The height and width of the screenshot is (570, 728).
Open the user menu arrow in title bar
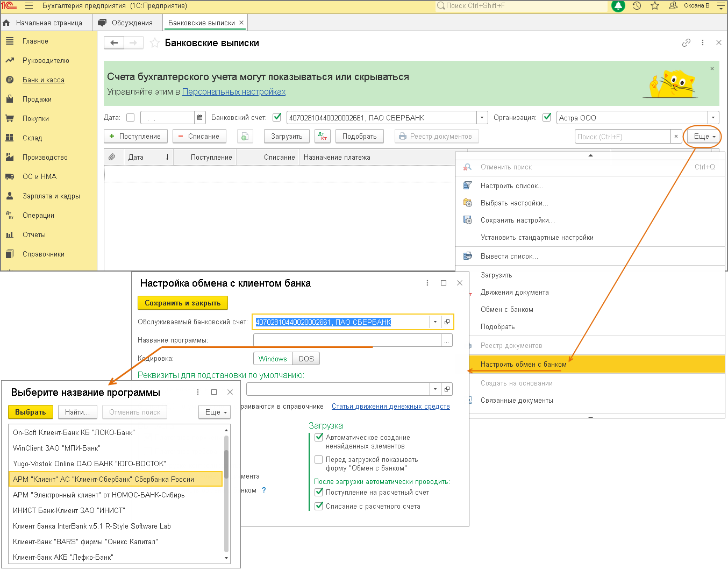pos(721,6)
